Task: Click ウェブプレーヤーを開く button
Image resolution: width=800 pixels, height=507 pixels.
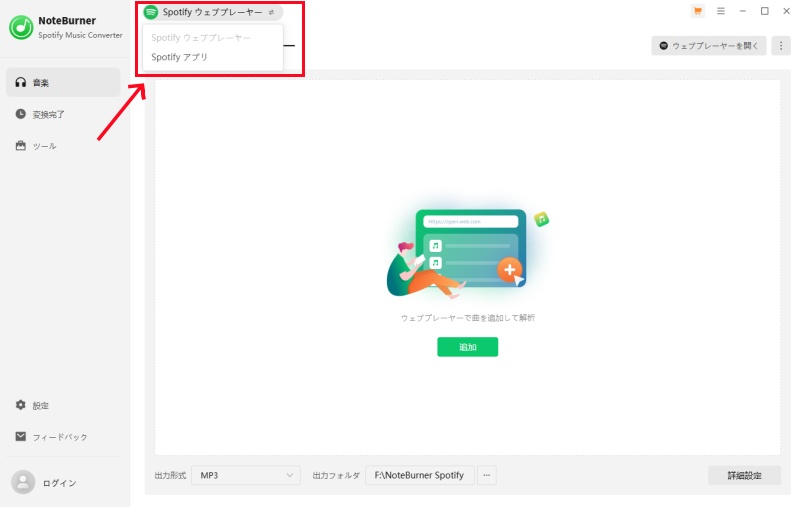Action: [709, 46]
